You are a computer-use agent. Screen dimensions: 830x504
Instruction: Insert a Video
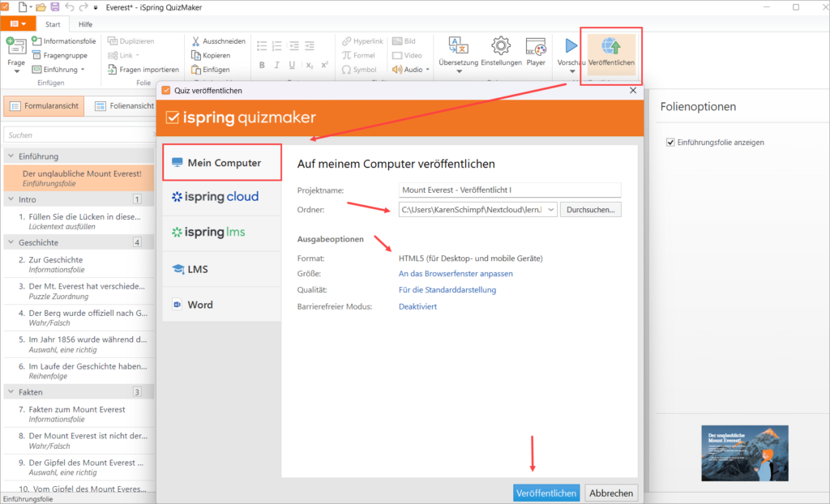point(407,55)
